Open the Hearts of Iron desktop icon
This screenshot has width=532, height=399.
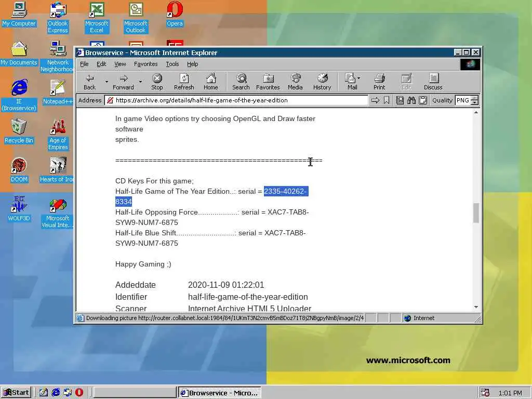pyautogui.click(x=57, y=170)
